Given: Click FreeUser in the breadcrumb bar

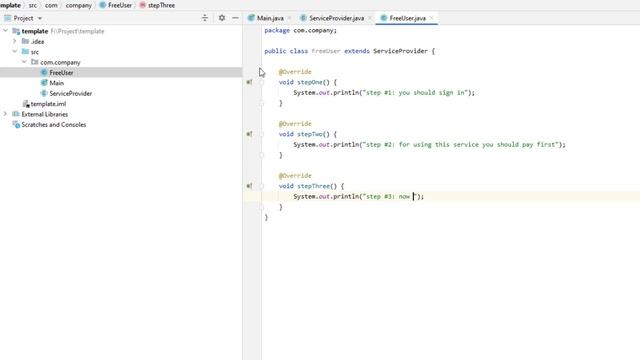Looking at the screenshot, I should coord(120,5).
